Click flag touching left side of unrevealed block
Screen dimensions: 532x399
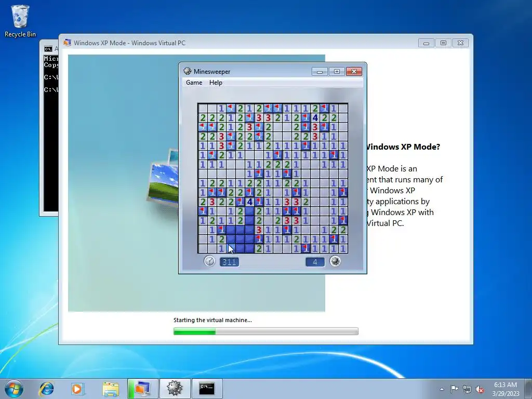coord(221,230)
